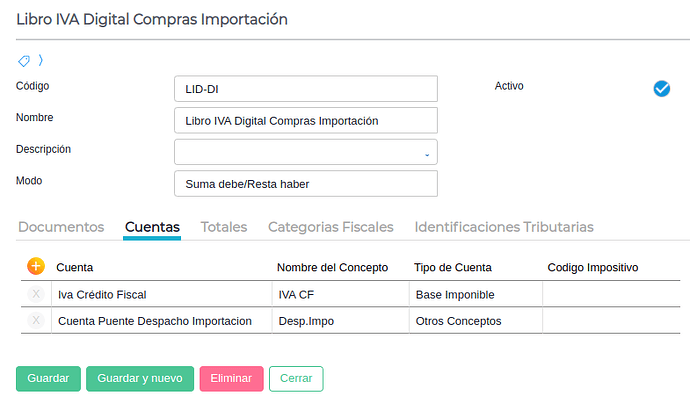The image size is (690, 403).
Task: Click the tag icon below the title
Action: click(x=24, y=60)
